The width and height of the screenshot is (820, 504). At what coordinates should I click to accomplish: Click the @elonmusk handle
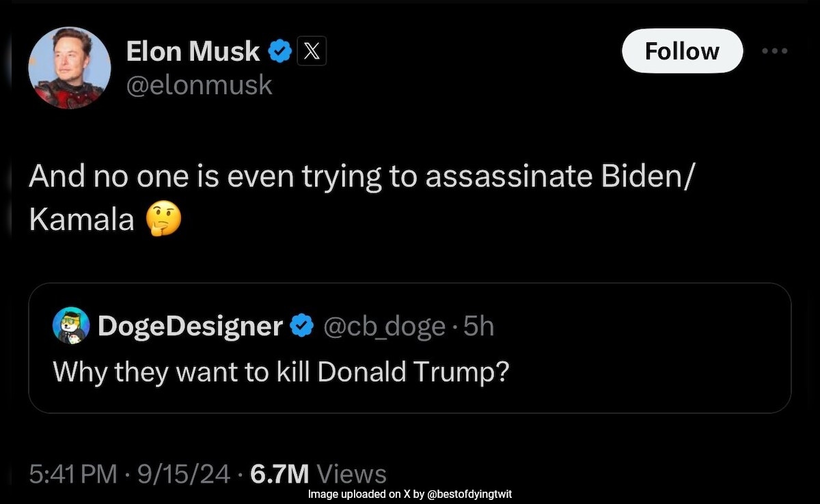coord(200,85)
